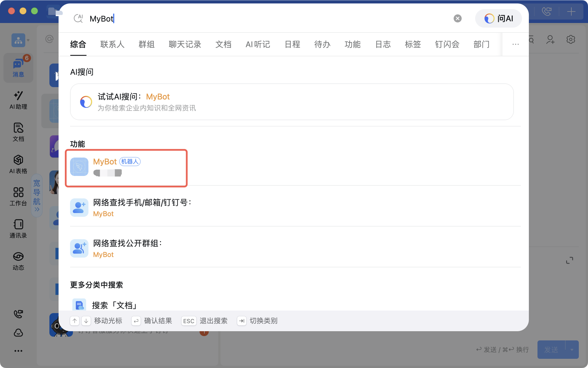Viewport: 588px width, 368px height.
Task: Clear the search text with X
Action: point(457,18)
